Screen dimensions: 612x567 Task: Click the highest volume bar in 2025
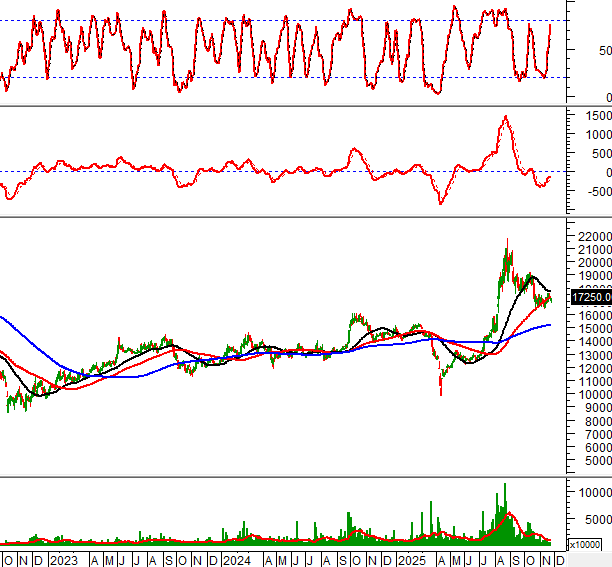[x=505, y=487]
